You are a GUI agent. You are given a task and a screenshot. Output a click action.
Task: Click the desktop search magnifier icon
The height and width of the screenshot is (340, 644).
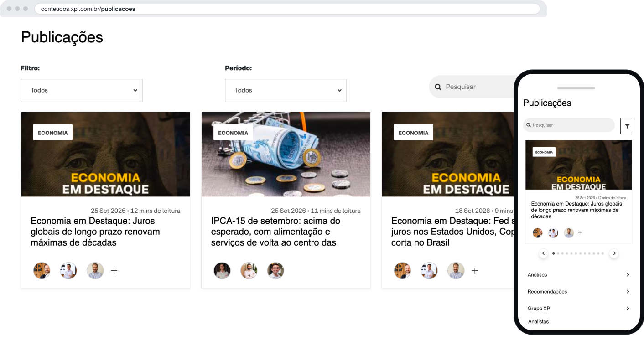click(x=438, y=87)
